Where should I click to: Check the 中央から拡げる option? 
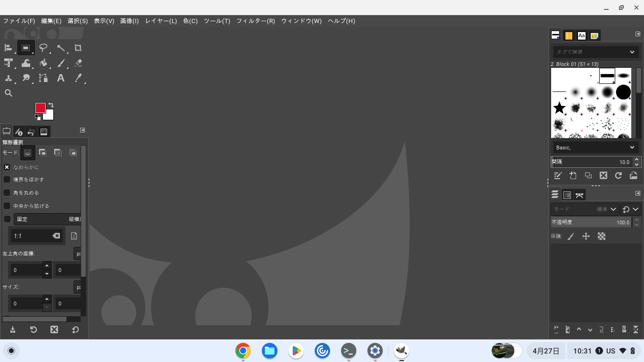[x=7, y=206]
